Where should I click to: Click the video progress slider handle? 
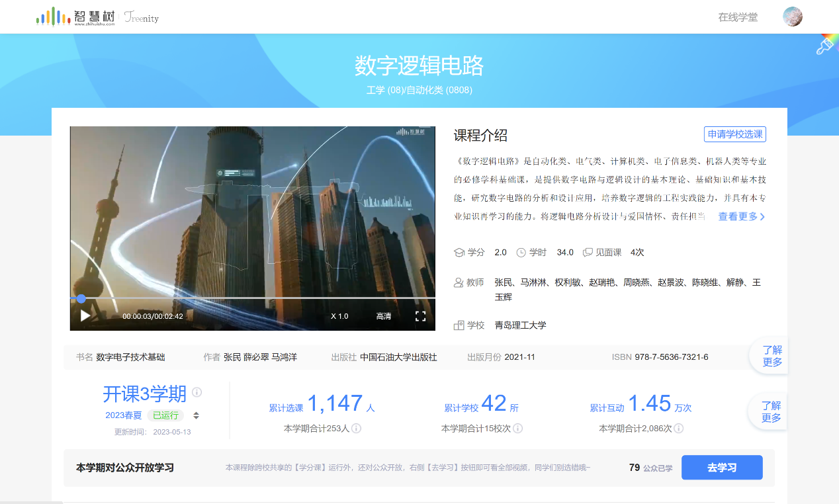(81, 299)
